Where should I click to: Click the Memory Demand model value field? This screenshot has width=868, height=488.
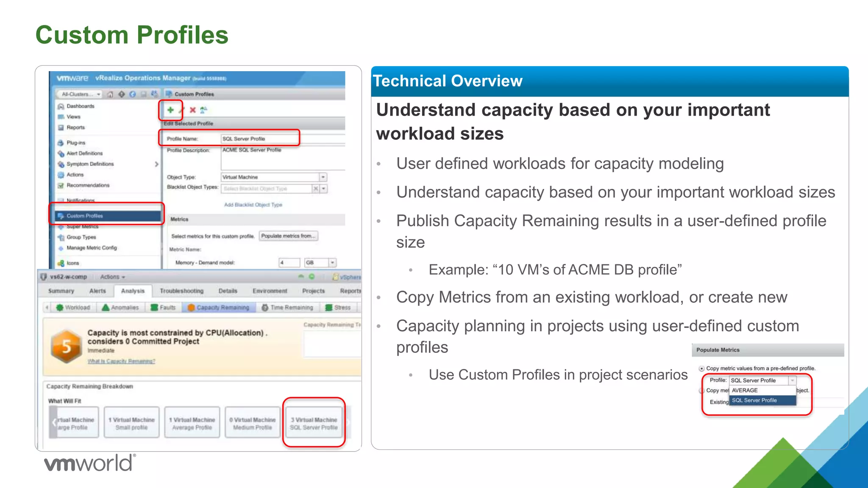pyautogui.click(x=289, y=263)
